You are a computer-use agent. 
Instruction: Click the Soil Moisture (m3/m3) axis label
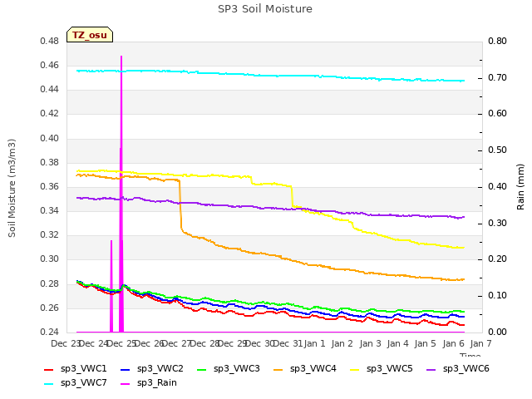pyautogui.click(x=12, y=188)
